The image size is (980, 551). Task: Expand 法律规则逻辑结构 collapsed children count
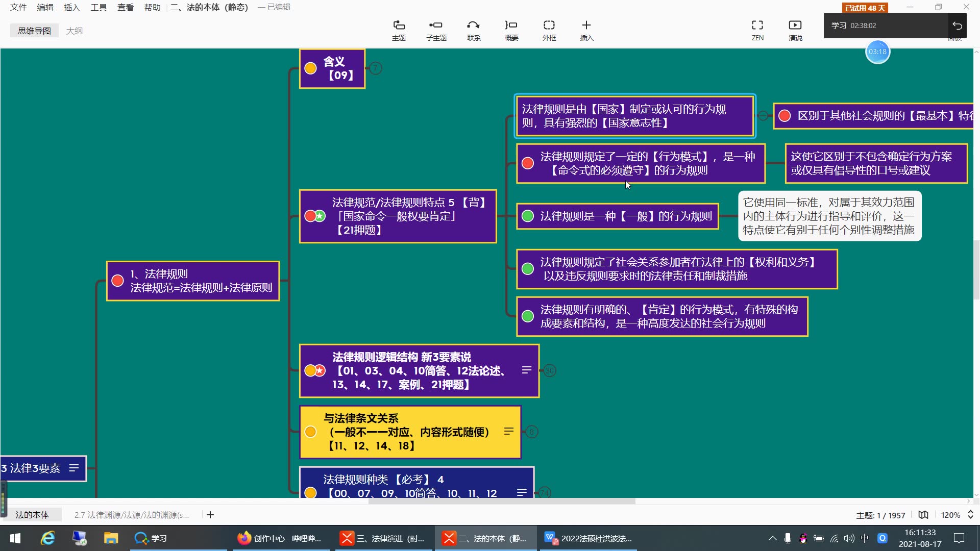click(x=549, y=370)
